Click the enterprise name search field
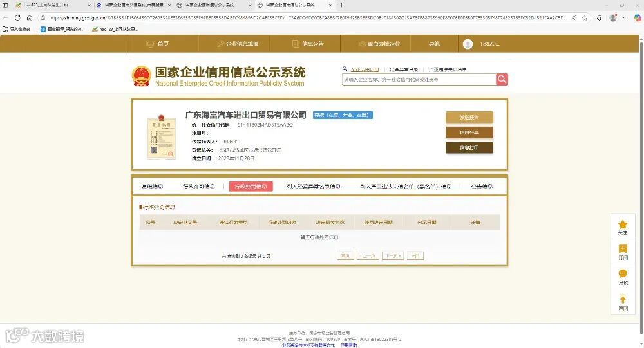Image resolution: width=644 pixels, height=348 pixels. [419, 80]
